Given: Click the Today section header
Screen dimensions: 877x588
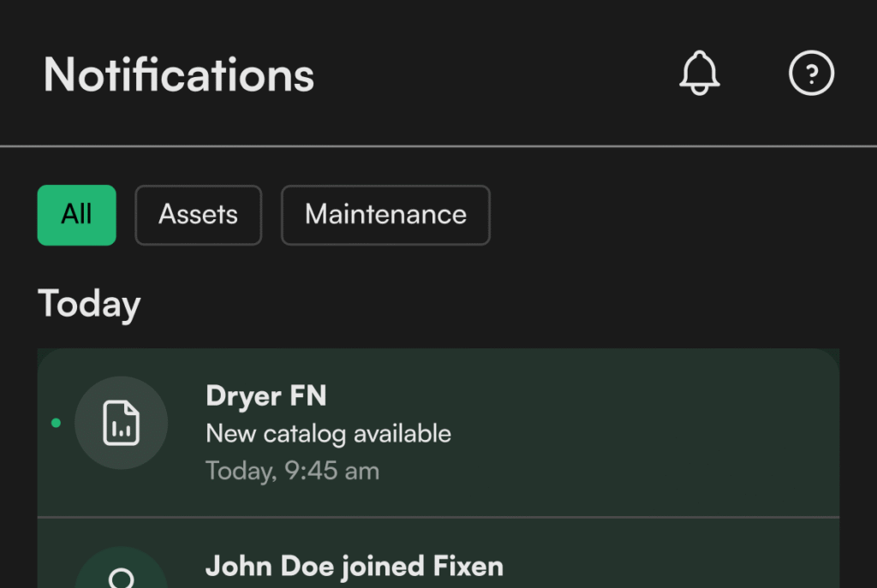Looking at the screenshot, I should [89, 304].
